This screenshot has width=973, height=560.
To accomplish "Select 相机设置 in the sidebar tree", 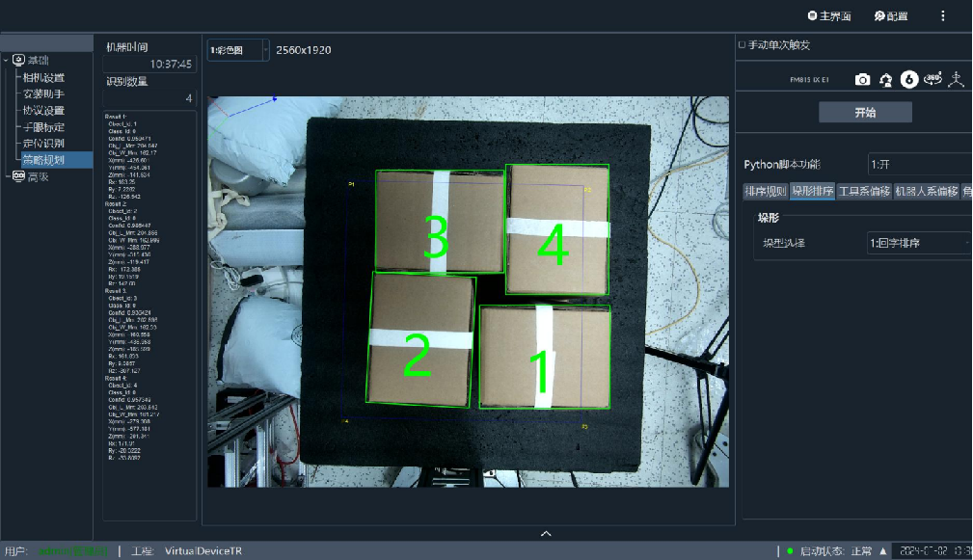I will 43,77.
